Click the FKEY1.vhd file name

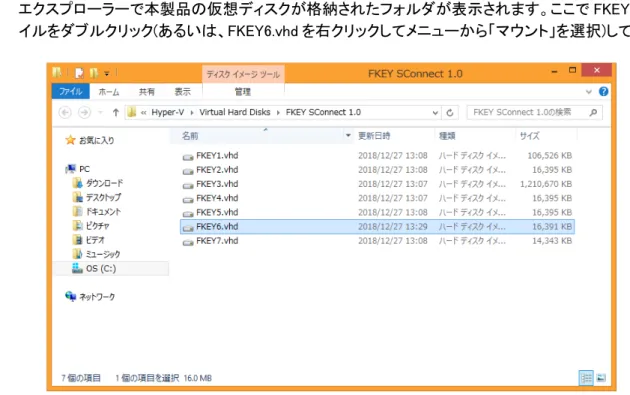(217, 156)
